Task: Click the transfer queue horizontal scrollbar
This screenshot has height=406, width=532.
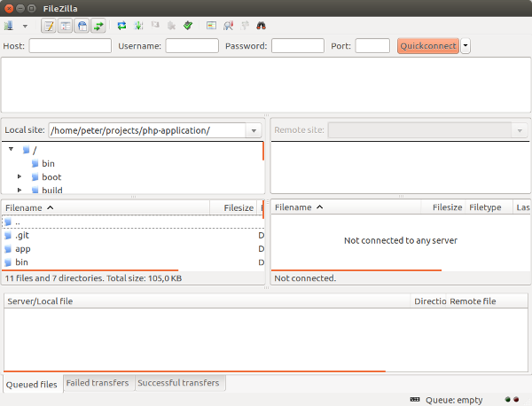Action: [195, 371]
